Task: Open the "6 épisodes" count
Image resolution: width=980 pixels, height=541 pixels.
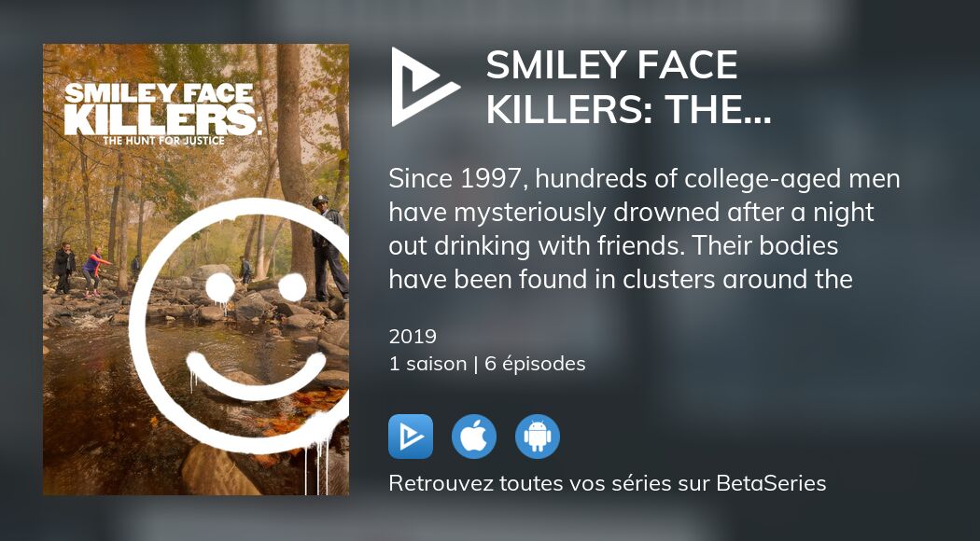Action: [x=535, y=364]
